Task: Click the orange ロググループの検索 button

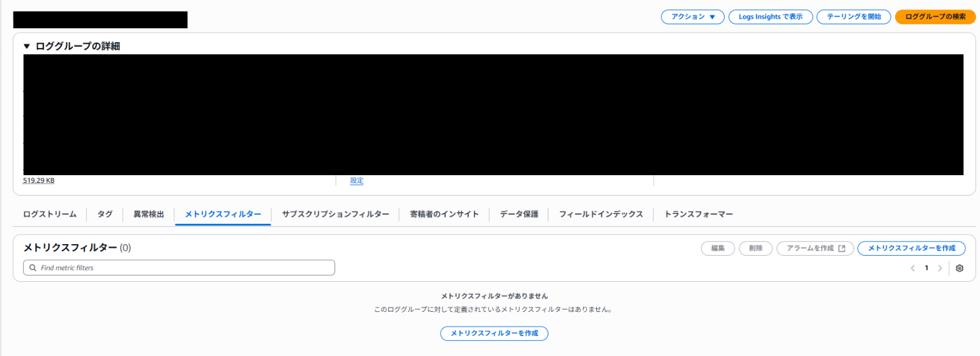Action: [x=935, y=17]
